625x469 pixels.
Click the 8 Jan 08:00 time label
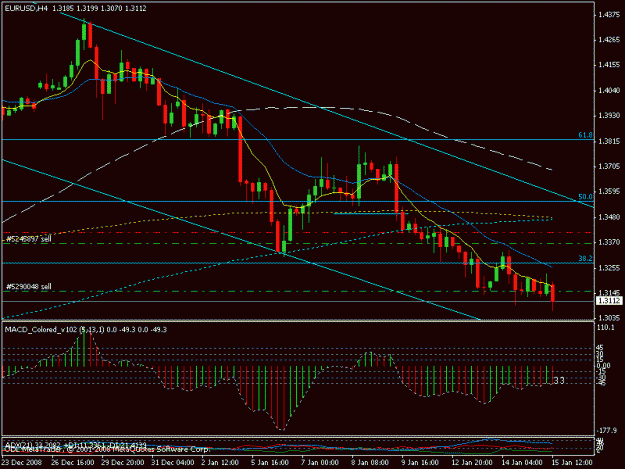click(x=369, y=463)
